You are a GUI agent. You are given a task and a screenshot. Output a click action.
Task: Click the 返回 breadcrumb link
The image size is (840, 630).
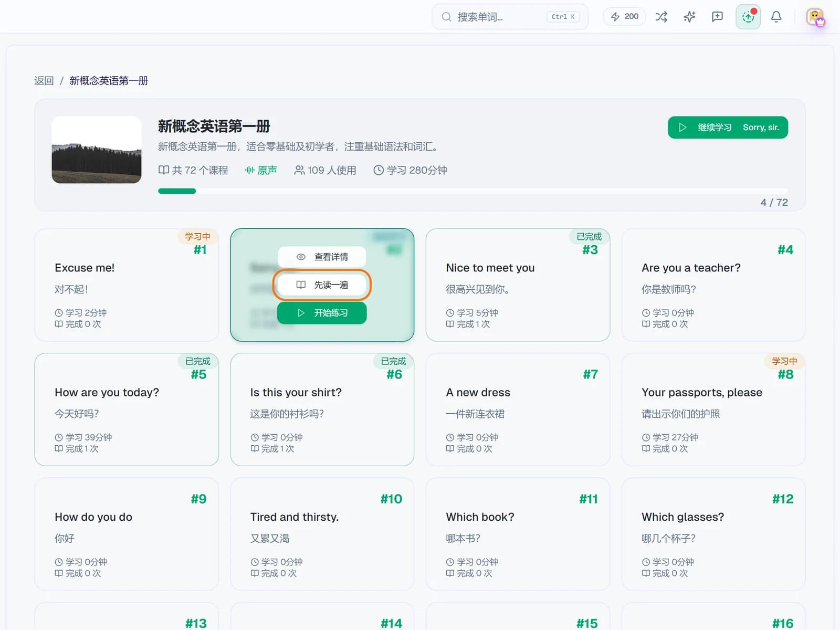(x=44, y=81)
